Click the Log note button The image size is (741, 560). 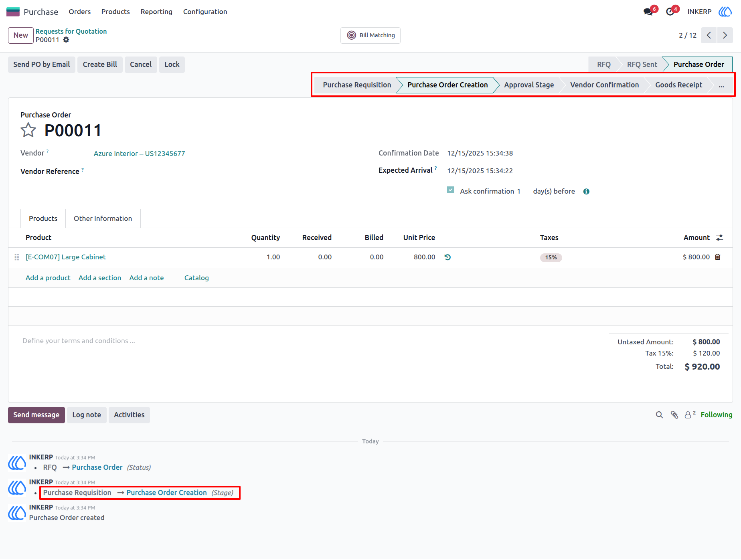tap(87, 415)
